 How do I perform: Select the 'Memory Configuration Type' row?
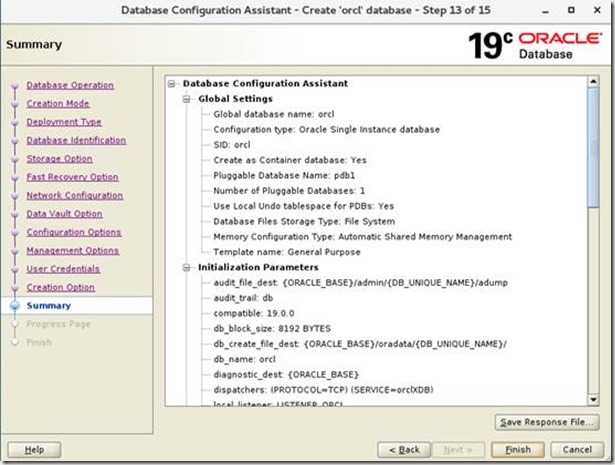(362, 237)
